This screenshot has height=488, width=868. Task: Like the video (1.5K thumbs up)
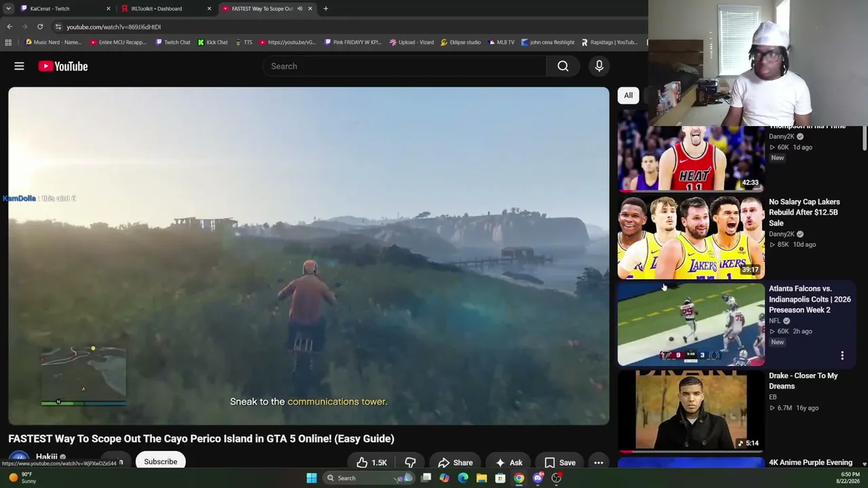point(372,463)
